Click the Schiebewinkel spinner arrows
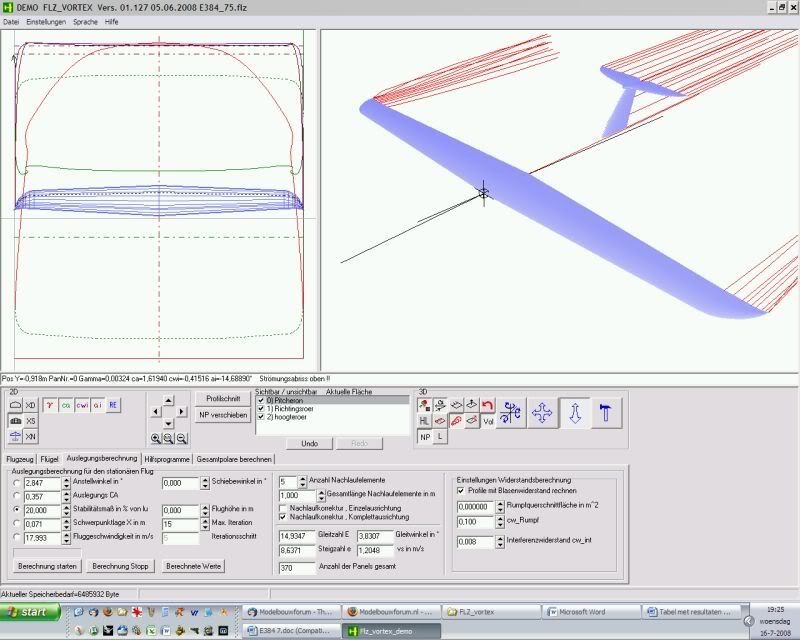This screenshot has height=640, width=800. pos(205,483)
